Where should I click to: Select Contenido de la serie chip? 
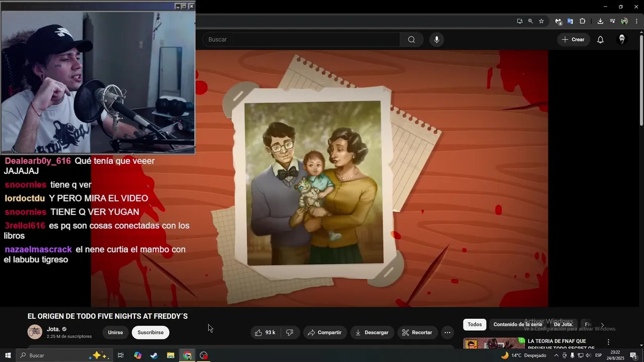pos(518,325)
